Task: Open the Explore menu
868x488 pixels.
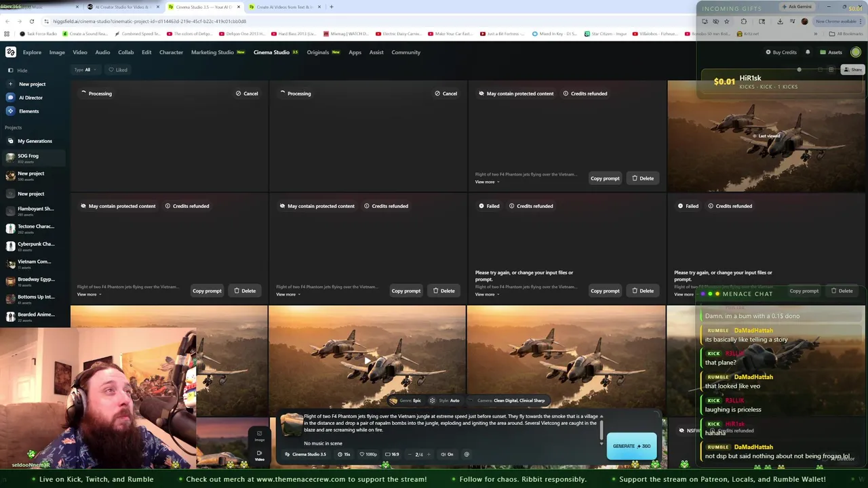Action: [x=32, y=52]
